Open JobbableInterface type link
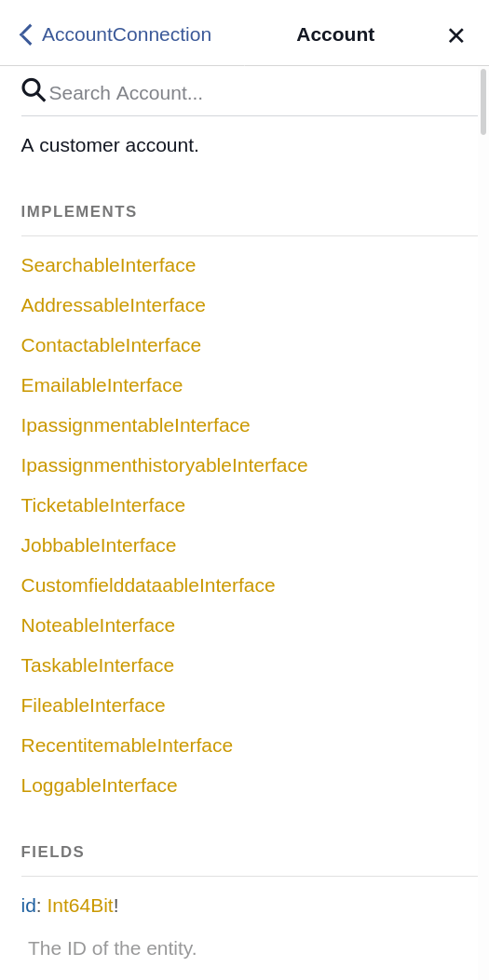Image resolution: width=489 pixels, height=980 pixels. pyautogui.click(x=99, y=545)
